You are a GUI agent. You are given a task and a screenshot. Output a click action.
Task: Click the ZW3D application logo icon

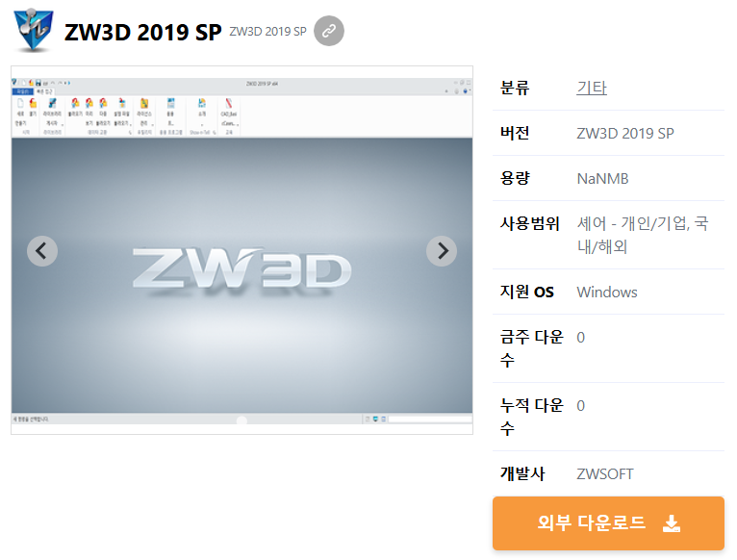coord(34,30)
